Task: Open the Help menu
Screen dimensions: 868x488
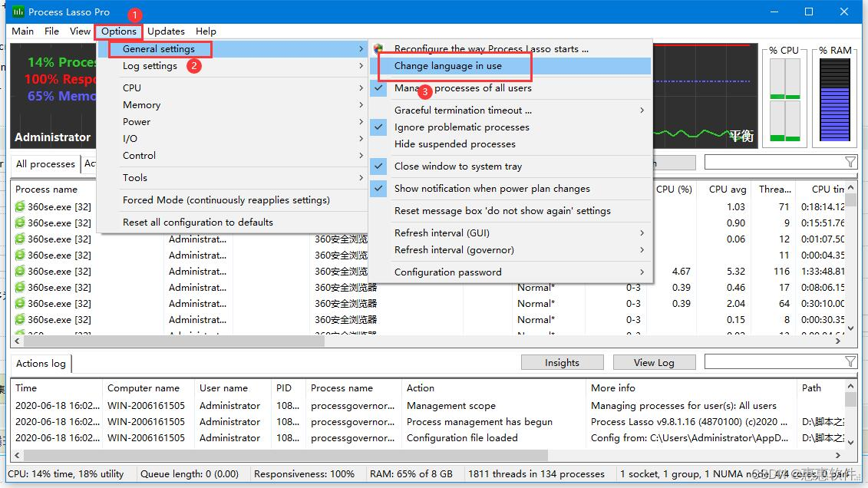Action: (x=206, y=31)
